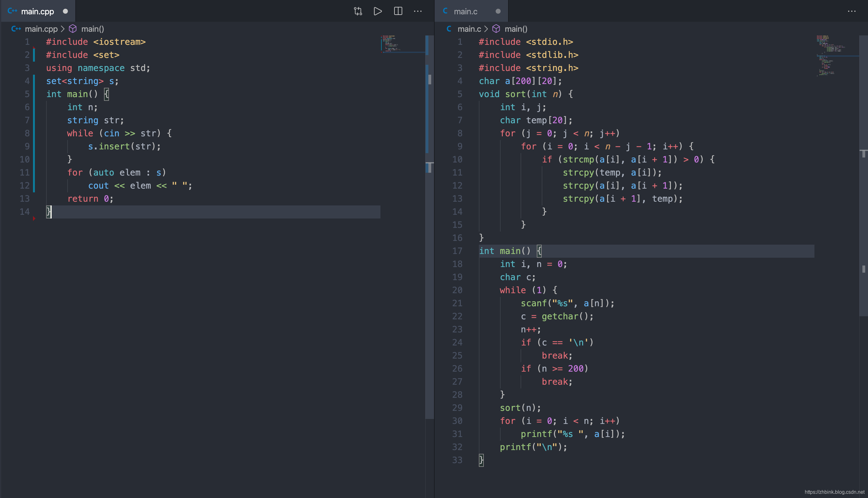Click on 'printf("\n");' line
This screenshot has height=498, width=868.
click(534, 447)
